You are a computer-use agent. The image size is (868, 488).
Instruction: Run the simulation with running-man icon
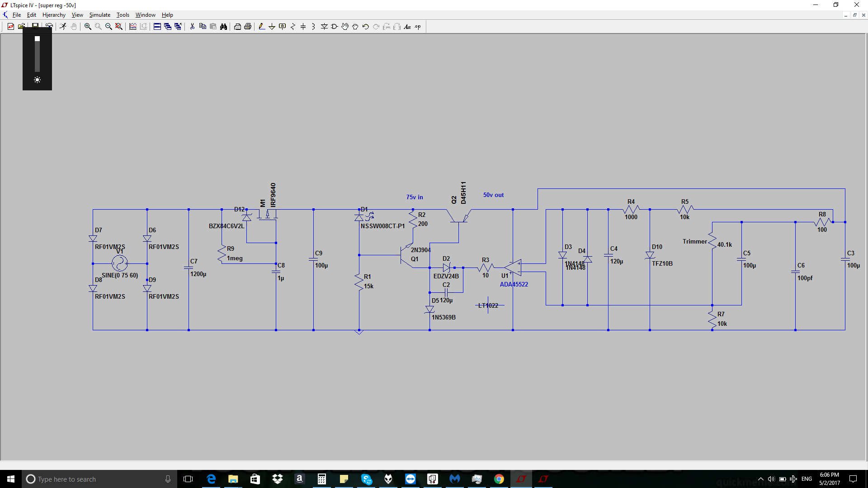point(63,27)
